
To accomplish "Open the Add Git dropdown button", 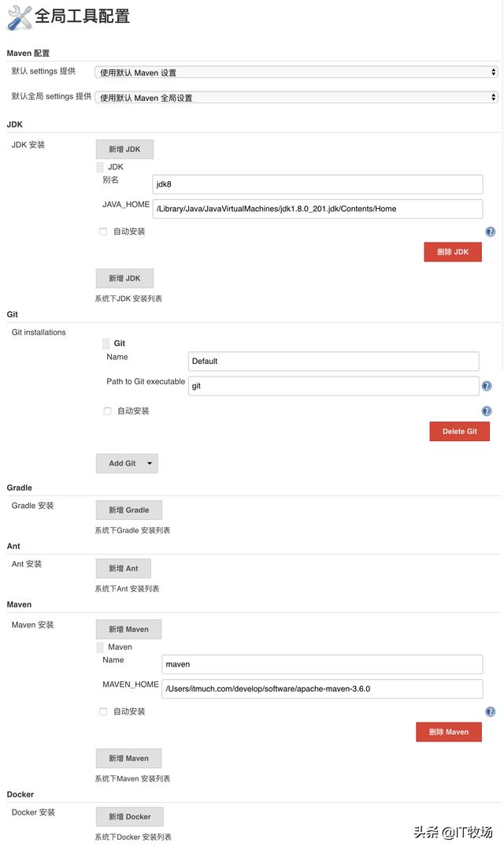I will [127, 463].
